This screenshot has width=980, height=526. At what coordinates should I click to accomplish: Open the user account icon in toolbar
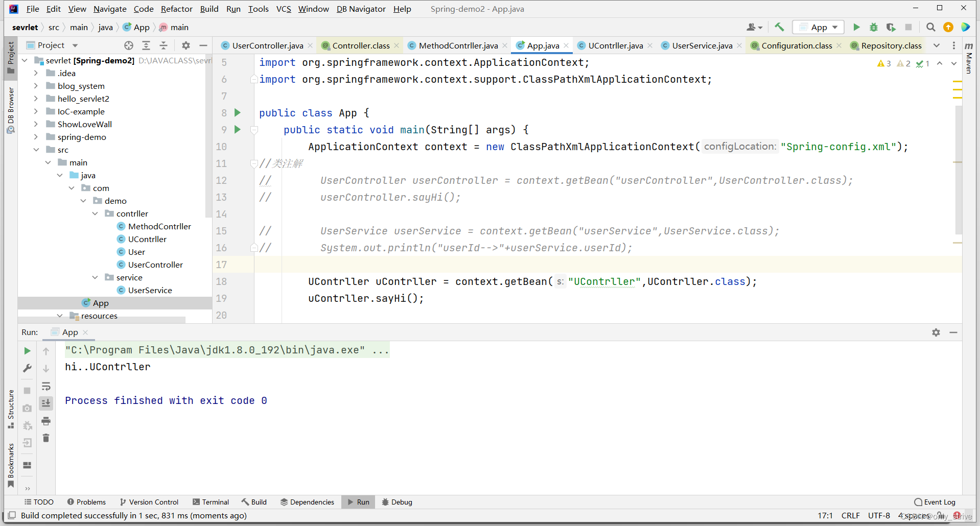[754, 27]
